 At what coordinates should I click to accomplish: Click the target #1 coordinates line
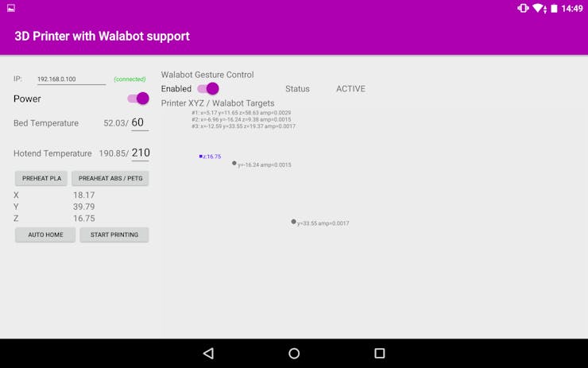[241, 113]
